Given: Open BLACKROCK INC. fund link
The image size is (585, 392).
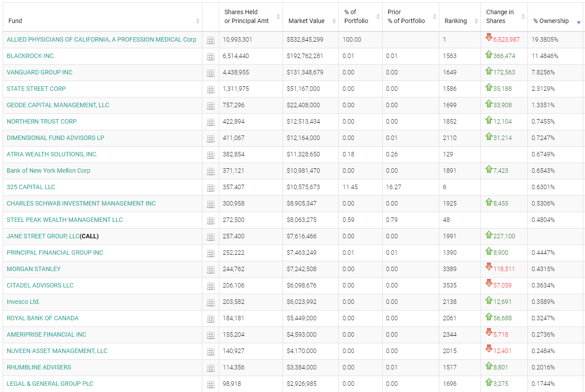Looking at the screenshot, I should (31, 56).
